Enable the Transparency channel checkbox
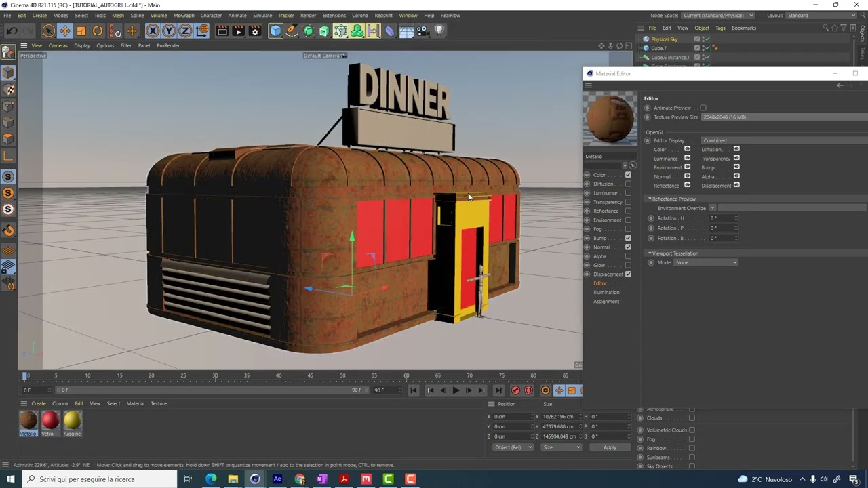This screenshot has width=868, height=488. tap(628, 202)
